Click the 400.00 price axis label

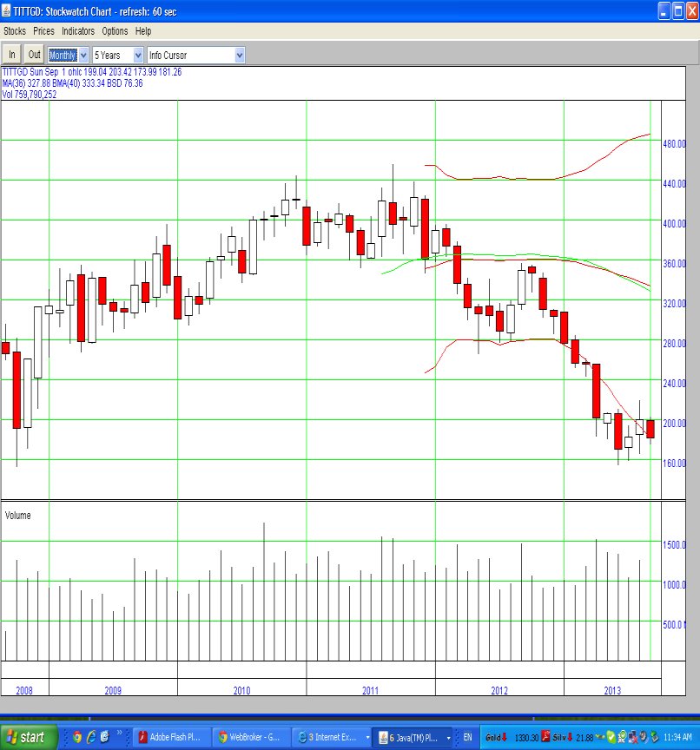tap(674, 223)
